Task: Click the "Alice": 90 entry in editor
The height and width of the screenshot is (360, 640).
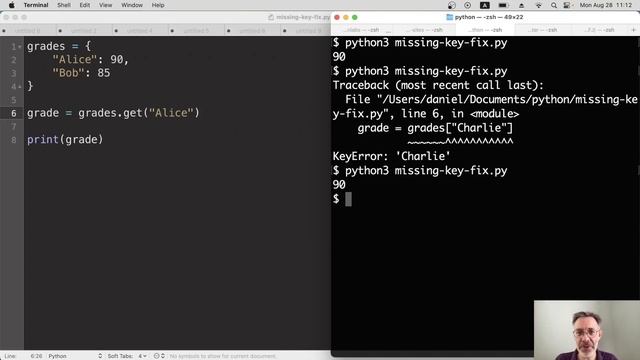Action: click(90, 60)
